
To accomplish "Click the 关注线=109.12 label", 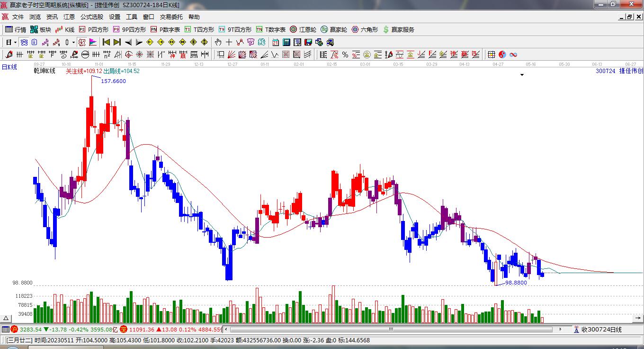I will pyautogui.click(x=84, y=71).
